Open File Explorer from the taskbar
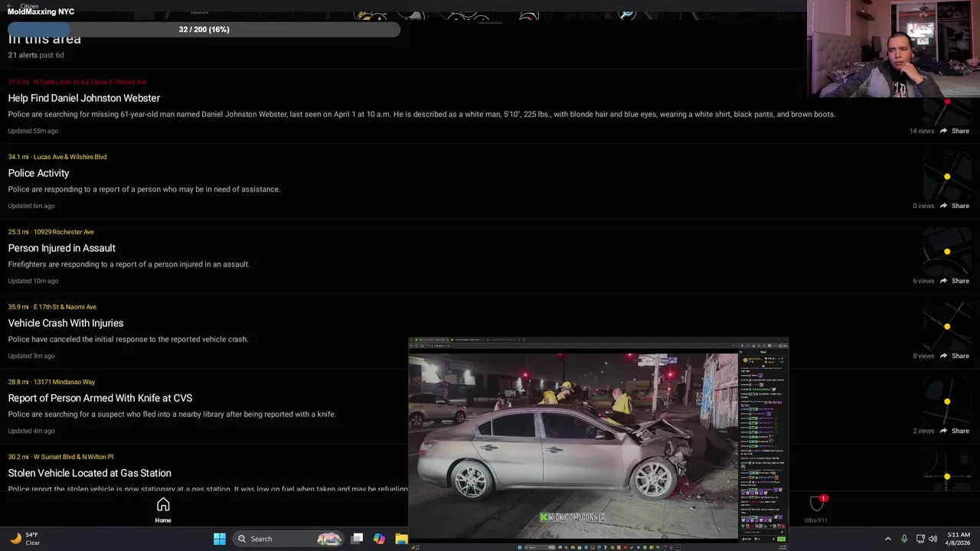This screenshot has height=551, width=980. click(x=401, y=539)
